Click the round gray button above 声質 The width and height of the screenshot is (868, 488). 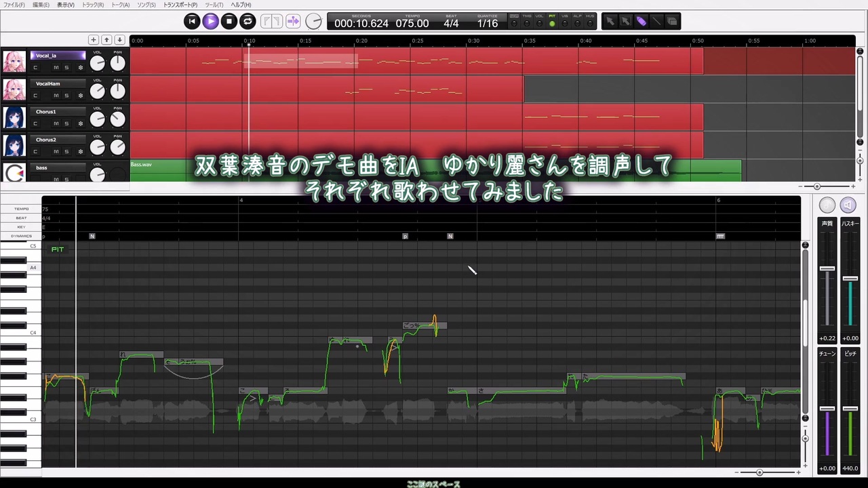coord(827,205)
